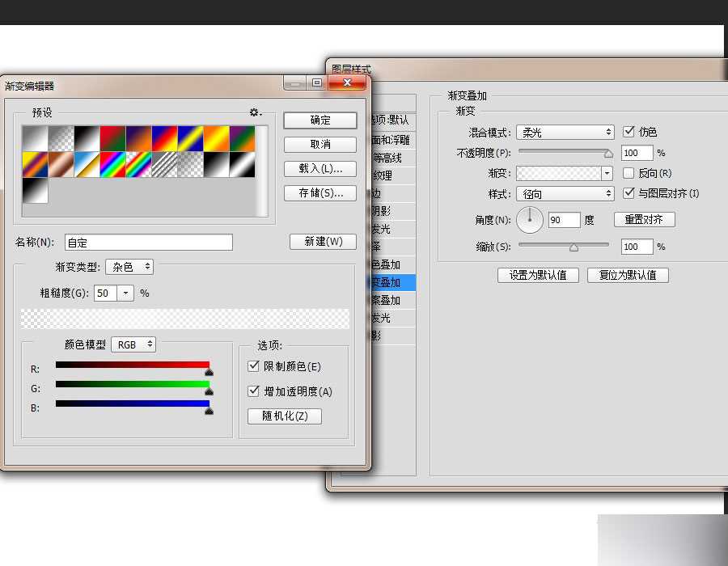
Task: Click the 角度 angle input field
Action: 564,220
